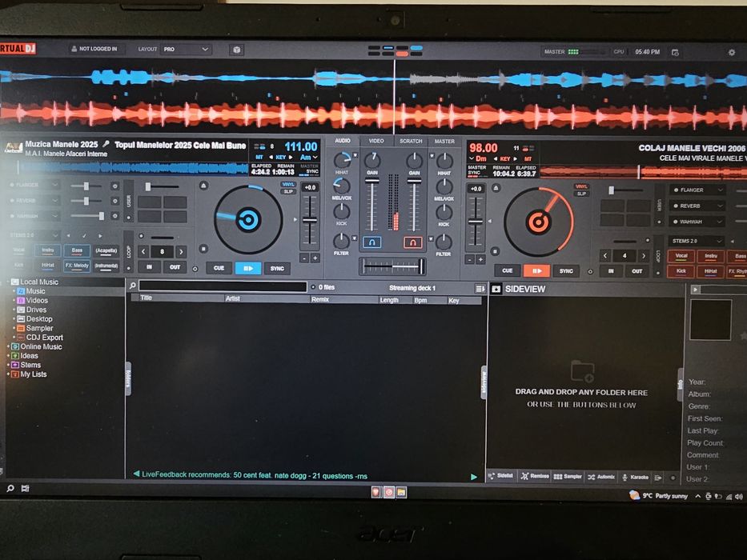Viewport: 747px width, 560px height.
Task: Toggle SLIP mode on left deck
Action: click(x=288, y=191)
